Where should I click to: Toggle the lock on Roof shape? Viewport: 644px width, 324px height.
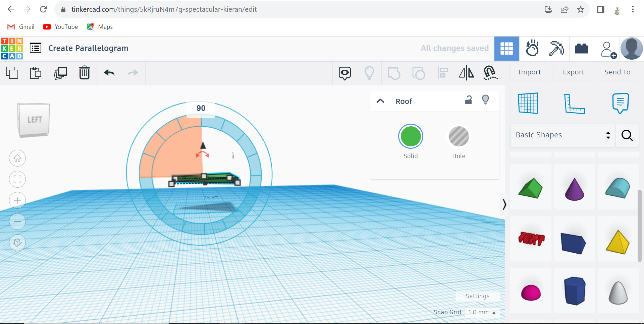pyautogui.click(x=469, y=100)
